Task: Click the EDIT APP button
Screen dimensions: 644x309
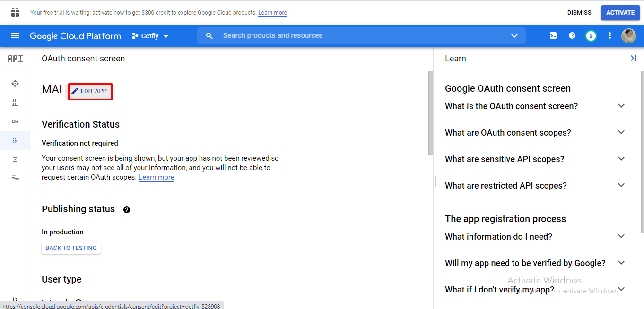Action: (x=90, y=91)
